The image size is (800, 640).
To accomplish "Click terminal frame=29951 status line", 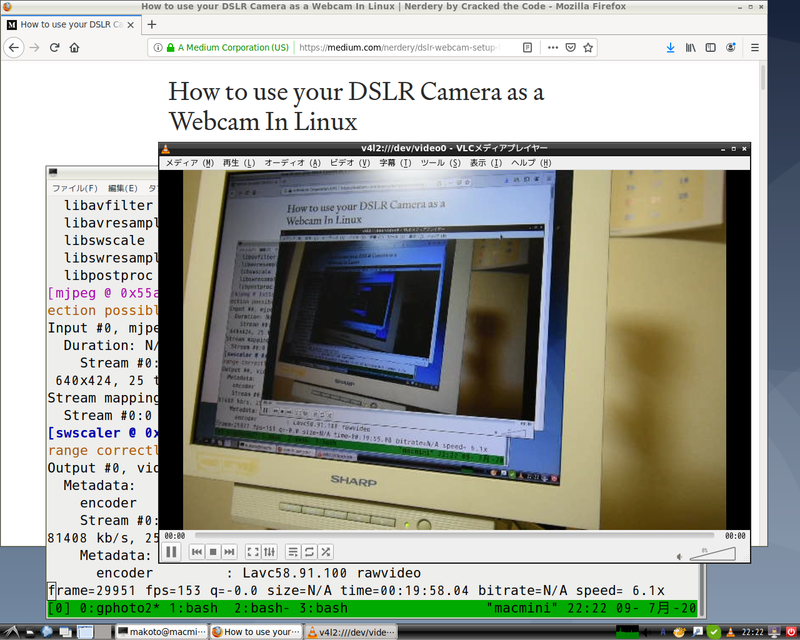I will point(356,590).
